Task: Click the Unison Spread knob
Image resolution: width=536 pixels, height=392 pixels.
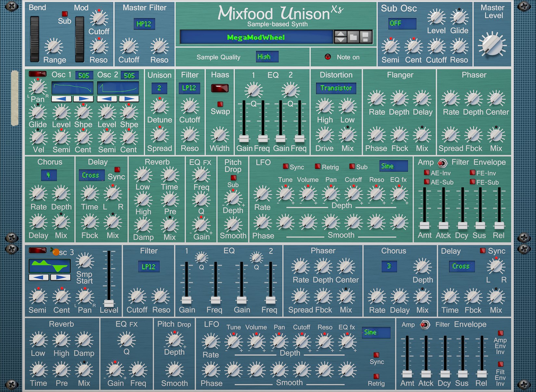Action: 160,135
